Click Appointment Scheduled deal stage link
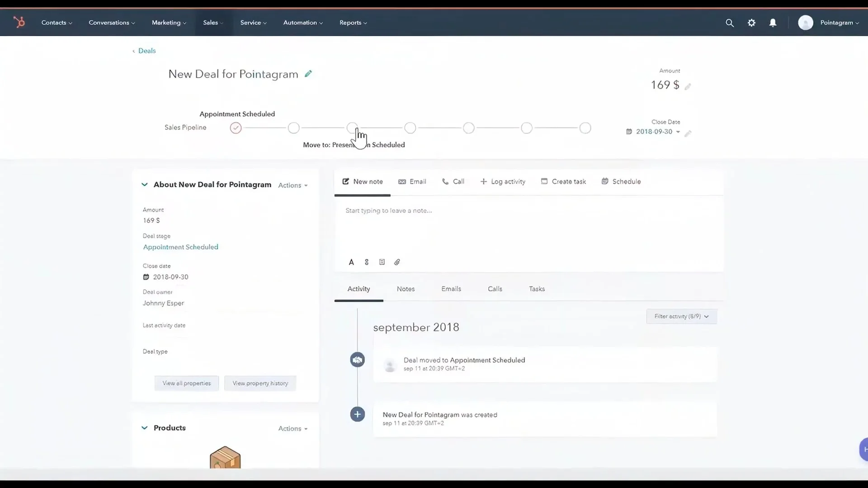Viewport: 868px width, 488px height. click(180, 247)
